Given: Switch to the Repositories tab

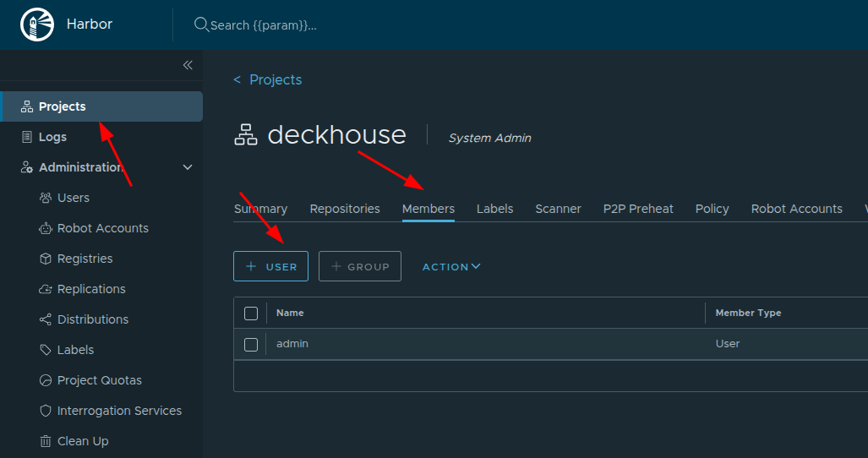Looking at the screenshot, I should [345, 209].
